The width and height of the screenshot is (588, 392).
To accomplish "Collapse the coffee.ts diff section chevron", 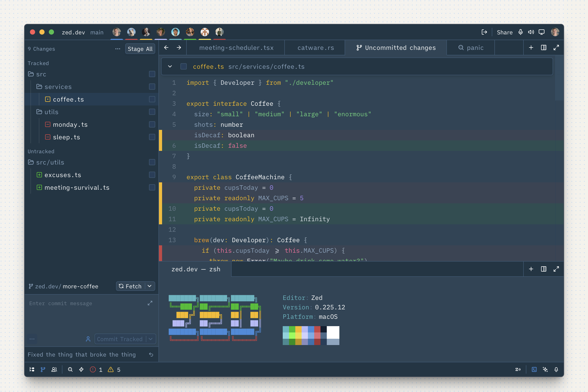I will [170, 66].
